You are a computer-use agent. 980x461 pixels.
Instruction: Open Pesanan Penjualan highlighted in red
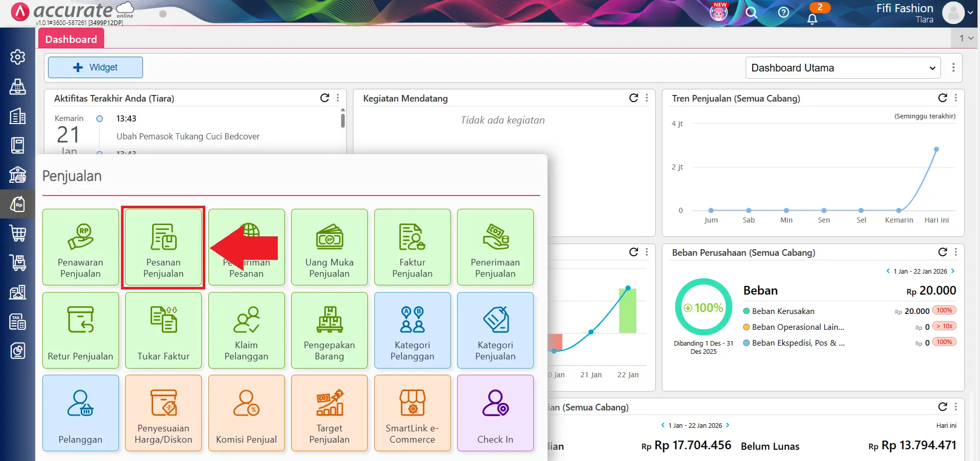(163, 247)
